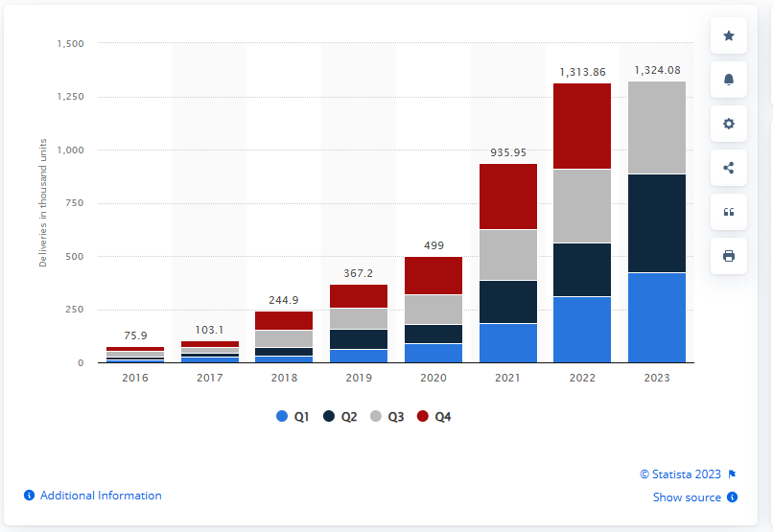Screen dimensions: 773x532
Task: Click the 75.9 total label
Action: [135, 335]
